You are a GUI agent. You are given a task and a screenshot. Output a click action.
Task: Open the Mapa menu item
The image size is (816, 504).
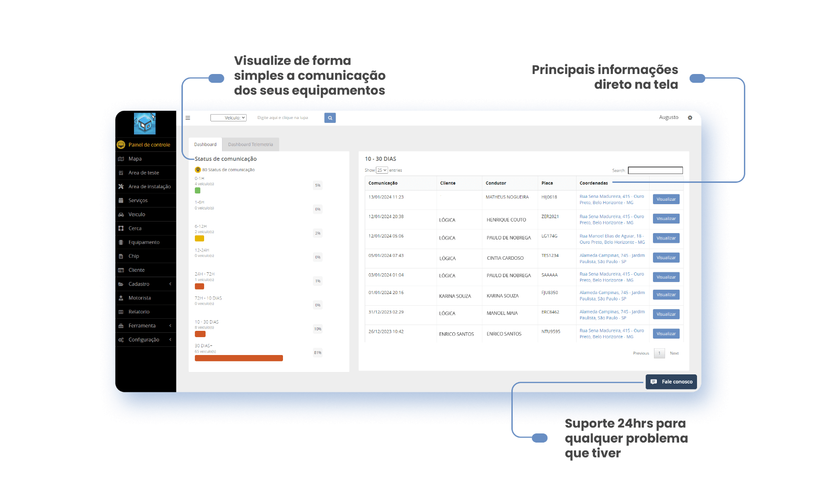click(x=146, y=159)
